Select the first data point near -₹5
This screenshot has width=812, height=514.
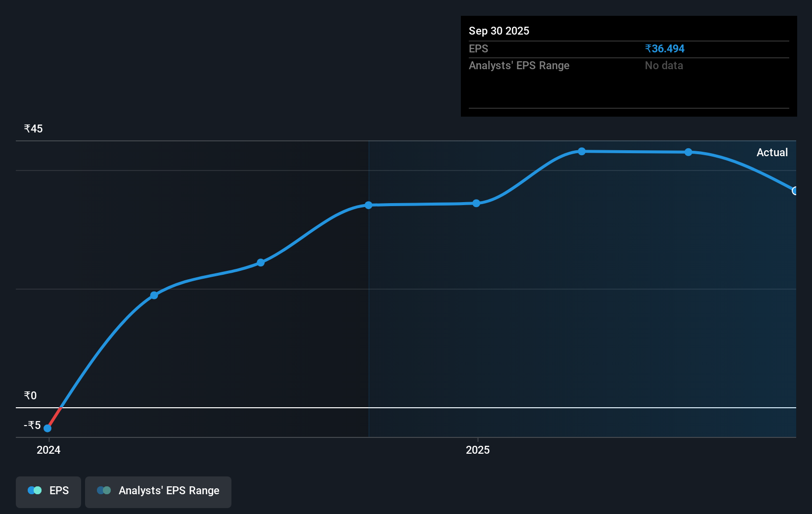47,428
